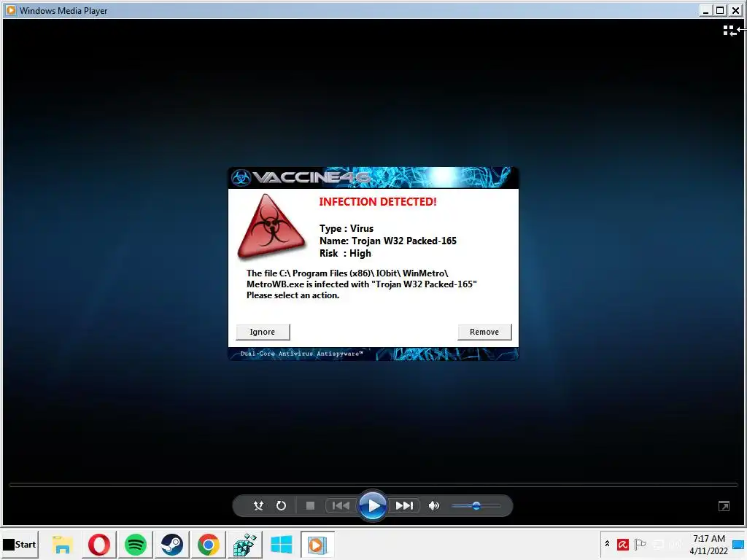Mute the player volume speaker icon
Image resolution: width=747 pixels, height=560 pixels.
click(x=433, y=505)
